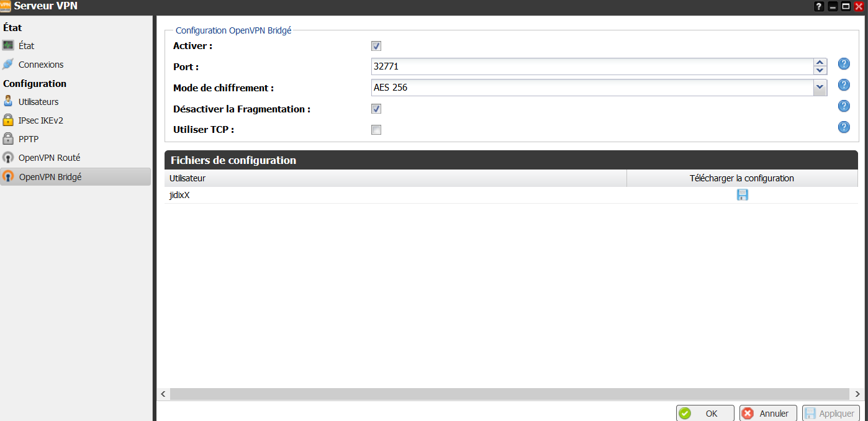Close the Serveur VPN window
The width and height of the screenshot is (868, 421).
point(859,7)
